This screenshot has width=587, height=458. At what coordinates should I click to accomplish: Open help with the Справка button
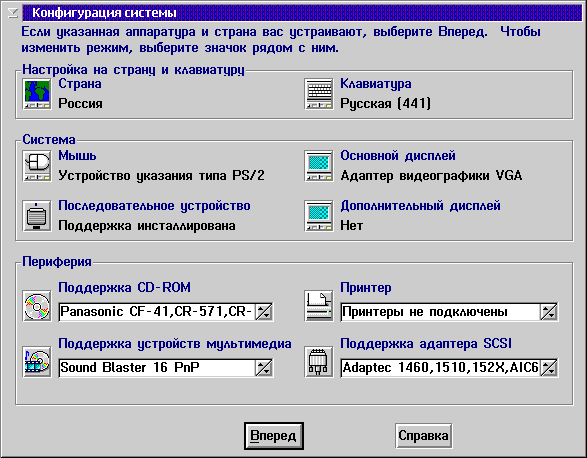pyautogui.click(x=423, y=436)
